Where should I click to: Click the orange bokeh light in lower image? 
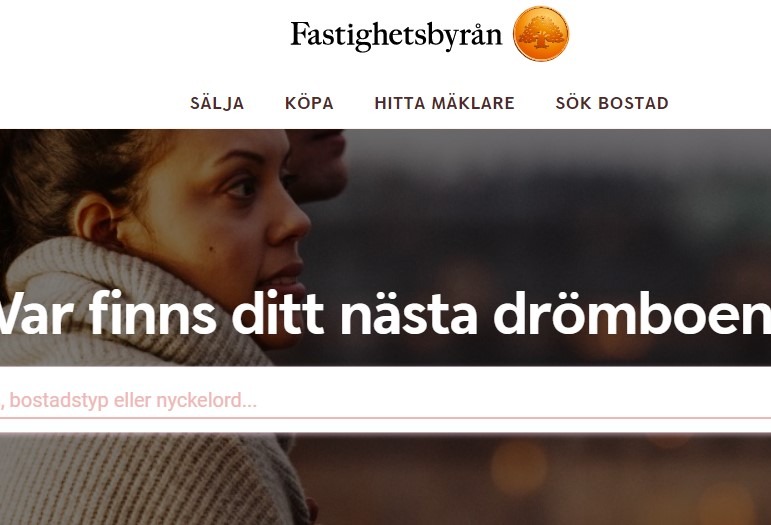coord(518,466)
